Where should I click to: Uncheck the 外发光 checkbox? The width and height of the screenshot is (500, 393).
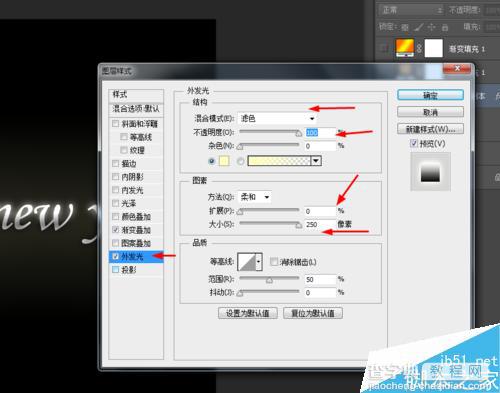(x=115, y=256)
